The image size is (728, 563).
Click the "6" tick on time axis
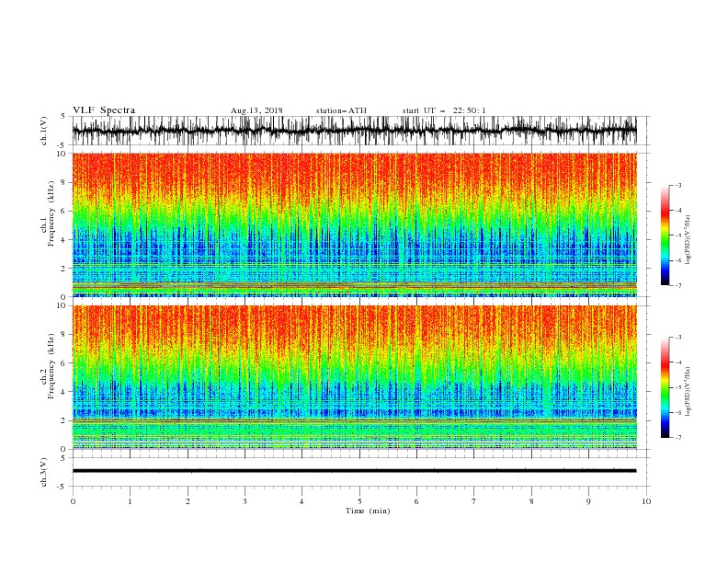pos(416,501)
